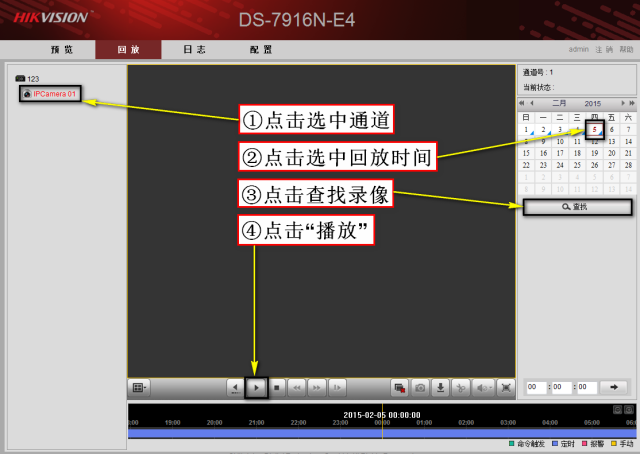The height and width of the screenshot is (454, 640).
Task: Open the 配置 (Configuration) tab
Action: (261, 50)
